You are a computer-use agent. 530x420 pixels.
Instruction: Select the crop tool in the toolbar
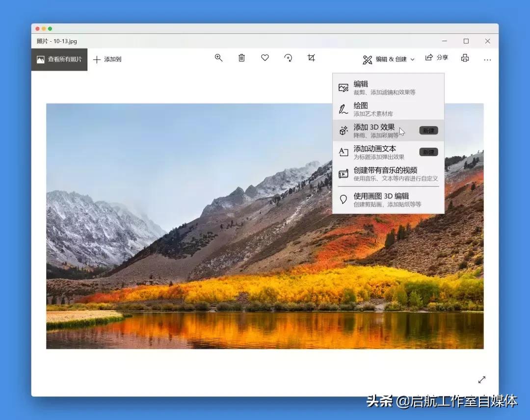(311, 57)
